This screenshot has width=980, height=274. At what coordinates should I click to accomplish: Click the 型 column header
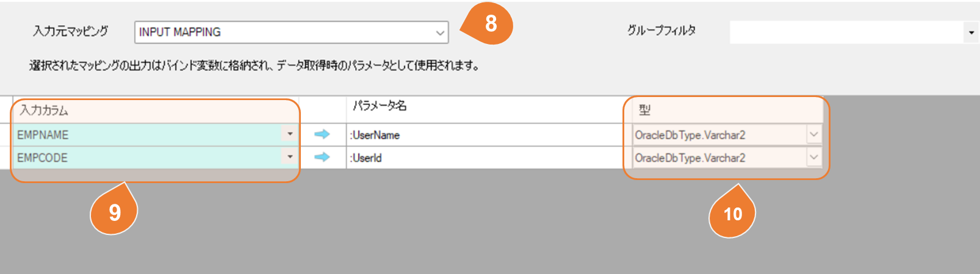[727, 110]
